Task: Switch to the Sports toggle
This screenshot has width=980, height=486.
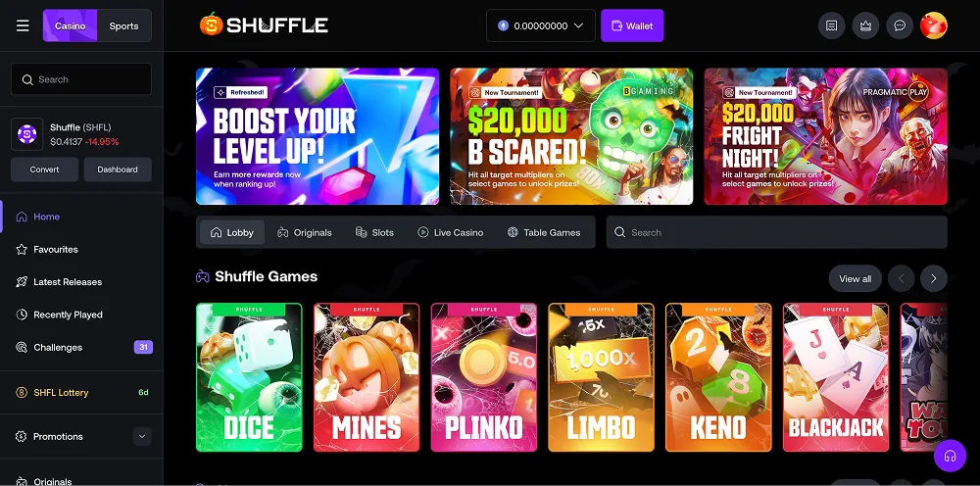Action: click(x=123, y=25)
